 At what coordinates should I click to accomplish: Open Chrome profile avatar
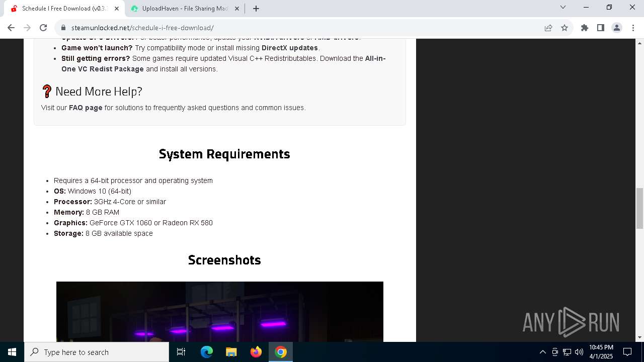click(617, 28)
